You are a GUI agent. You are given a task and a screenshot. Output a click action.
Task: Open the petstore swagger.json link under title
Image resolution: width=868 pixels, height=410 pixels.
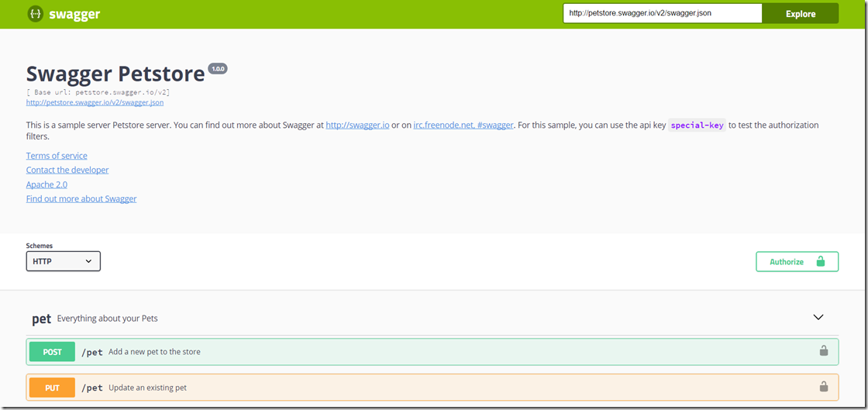[95, 102]
